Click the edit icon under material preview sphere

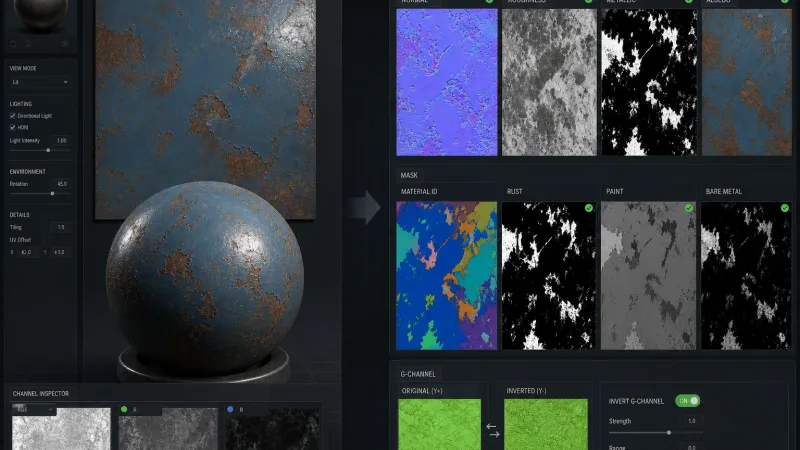point(29,44)
